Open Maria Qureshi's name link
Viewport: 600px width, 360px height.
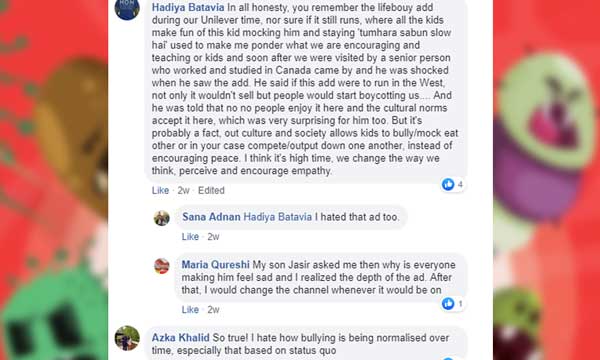tap(215, 265)
